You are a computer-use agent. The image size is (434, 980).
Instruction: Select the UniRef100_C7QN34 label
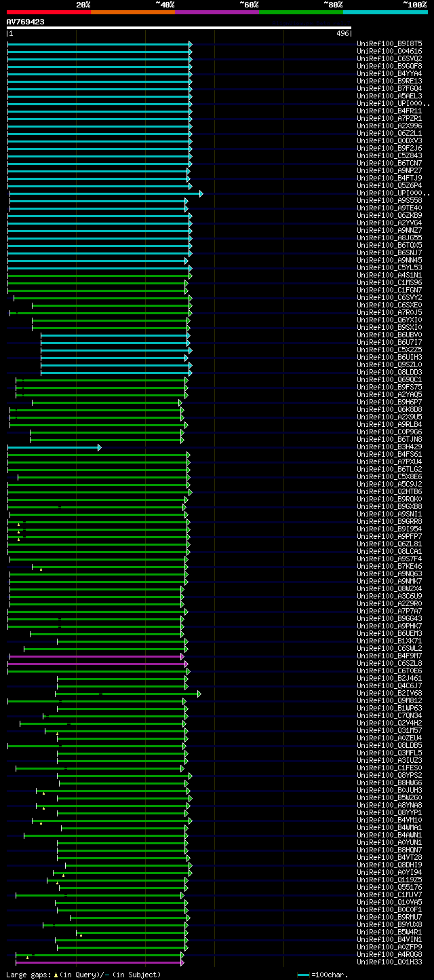pyautogui.click(x=389, y=715)
